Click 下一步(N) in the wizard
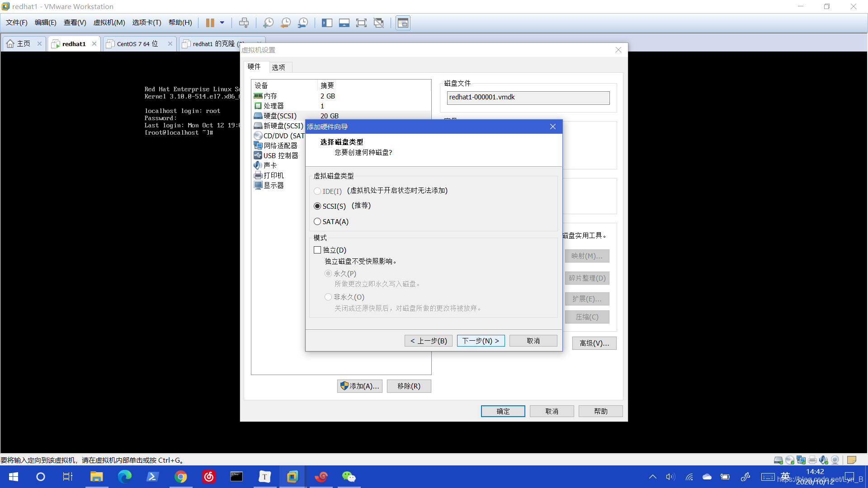868x488 pixels. point(481,341)
